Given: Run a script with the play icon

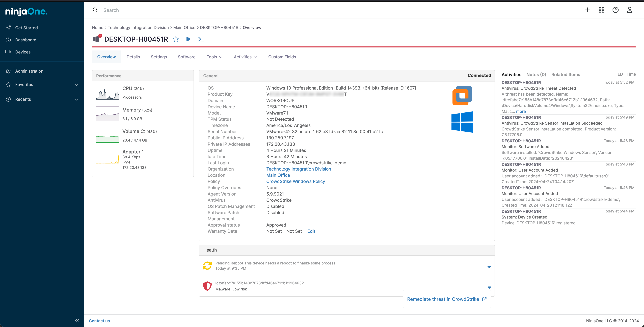Looking at the screenshot, I should pos(188,39).
